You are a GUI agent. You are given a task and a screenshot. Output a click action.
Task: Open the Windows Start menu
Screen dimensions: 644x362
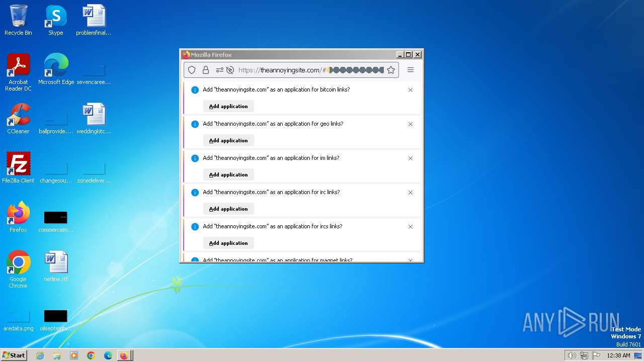[14, 355]
